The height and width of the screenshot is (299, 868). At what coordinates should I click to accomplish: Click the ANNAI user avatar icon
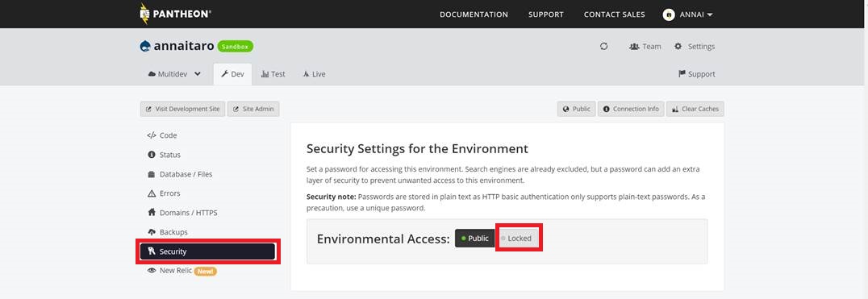669,15
